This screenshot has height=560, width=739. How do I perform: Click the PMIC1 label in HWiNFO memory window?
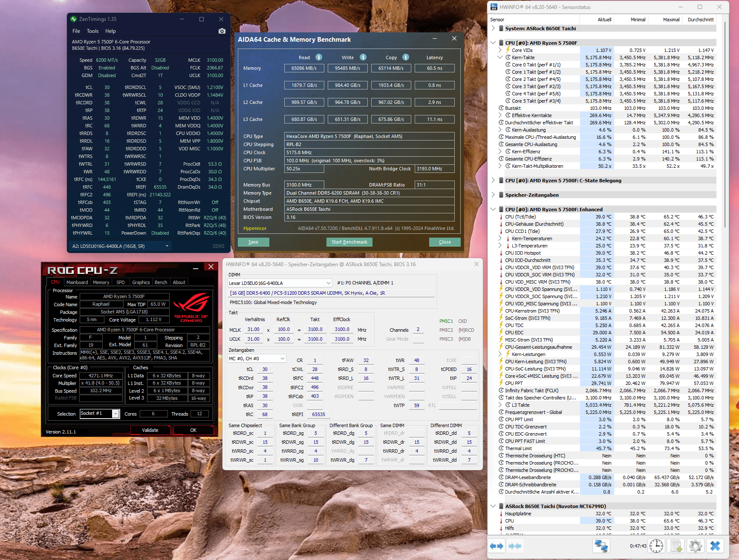(x=446, y=321)
